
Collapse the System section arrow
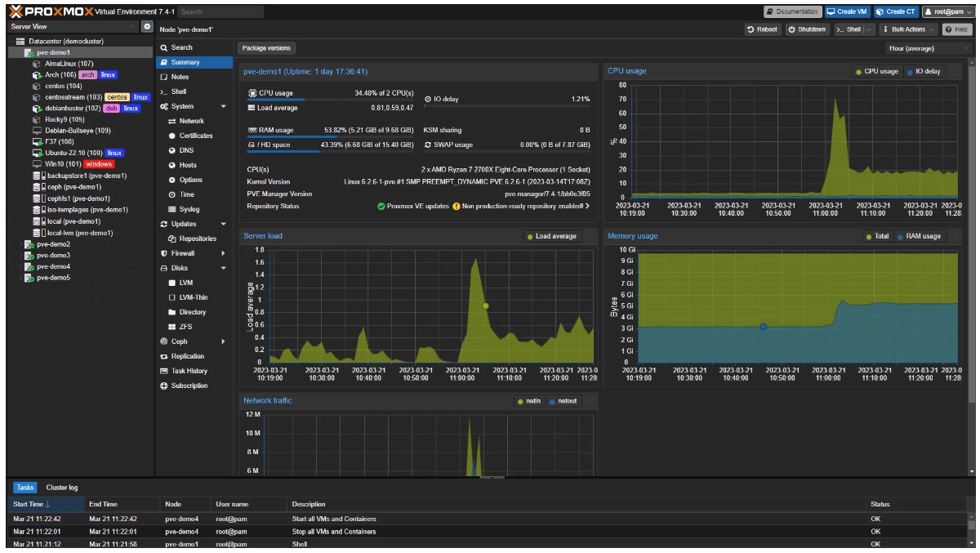tap(224, 106)
